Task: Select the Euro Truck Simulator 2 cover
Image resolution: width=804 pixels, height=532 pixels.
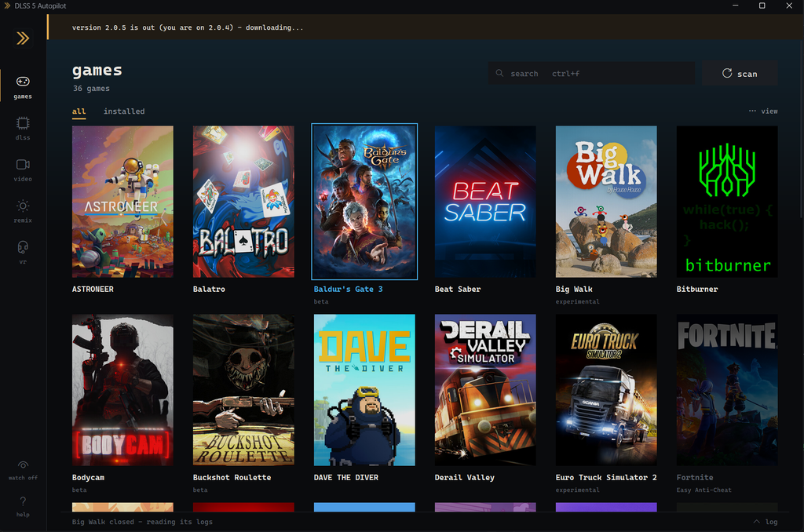Action: coord(606,390)
